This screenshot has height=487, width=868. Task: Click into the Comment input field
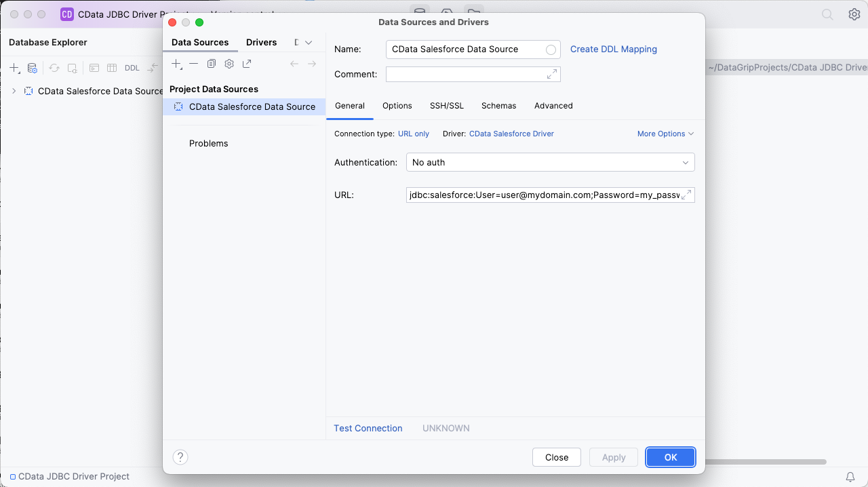465,75
